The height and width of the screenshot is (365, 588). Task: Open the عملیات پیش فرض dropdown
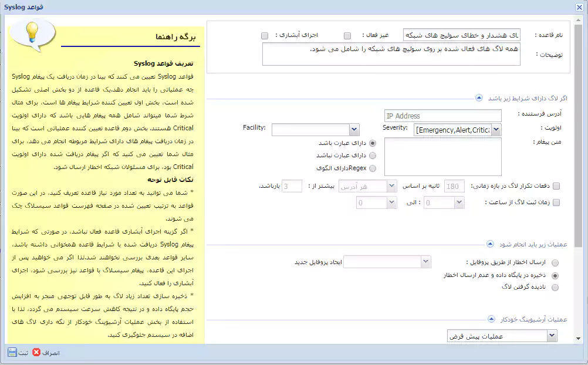[550, 335]
